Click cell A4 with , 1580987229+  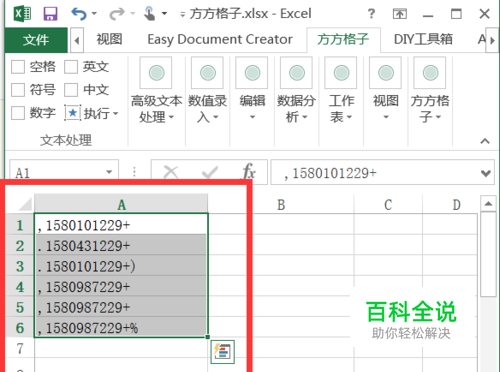(121, 287)
